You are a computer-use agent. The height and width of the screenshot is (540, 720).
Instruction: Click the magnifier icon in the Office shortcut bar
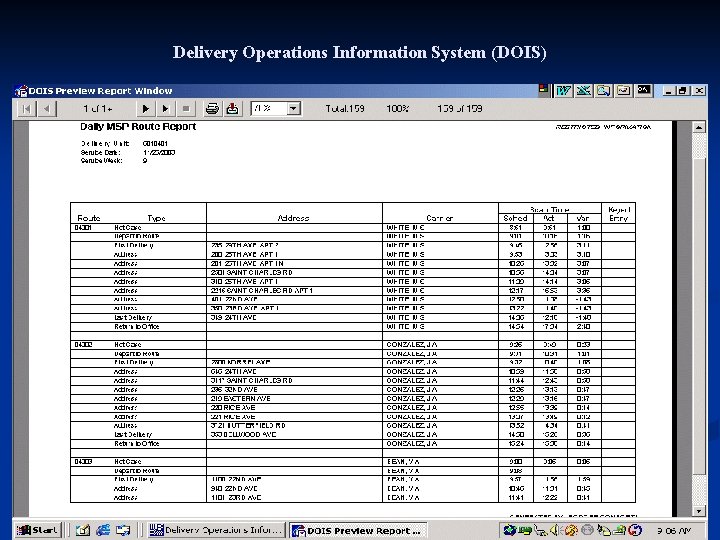tap(603, 90)
